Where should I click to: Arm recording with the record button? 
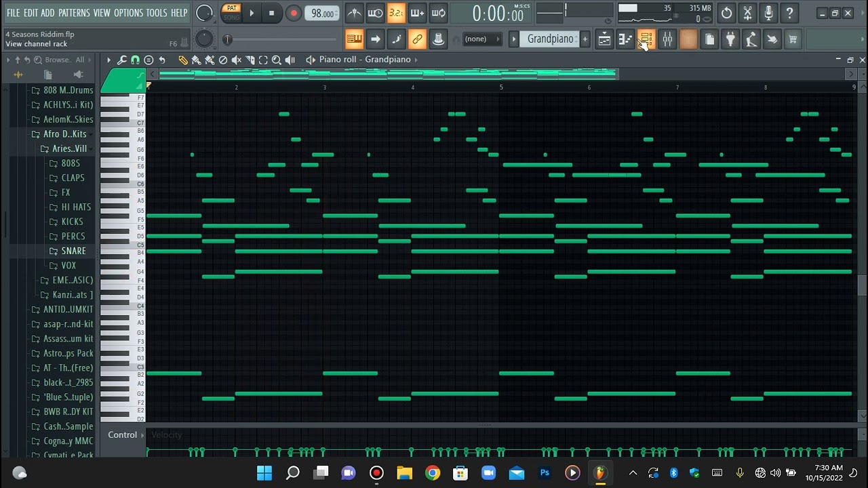click(x=294, y=13)
